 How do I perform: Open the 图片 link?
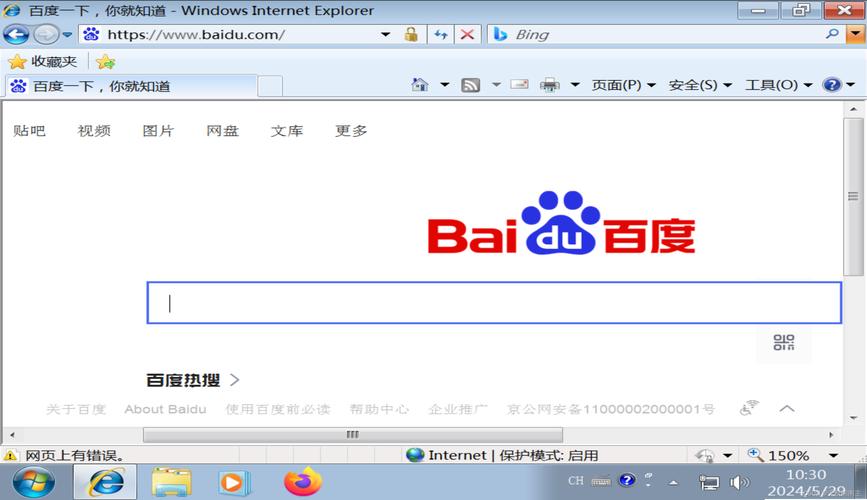[158, 131]
